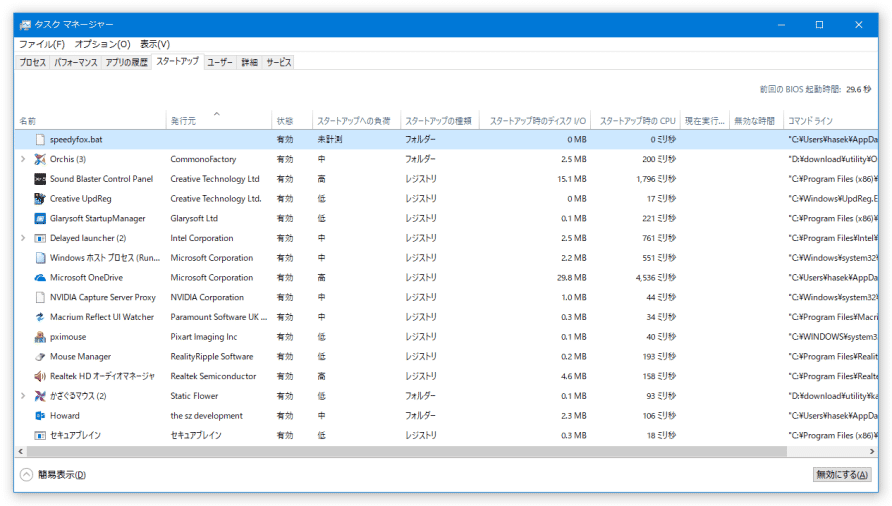The image size is (892, 506).
Task: Click the 15.1 MB disk I/O value
Action: 572,179
